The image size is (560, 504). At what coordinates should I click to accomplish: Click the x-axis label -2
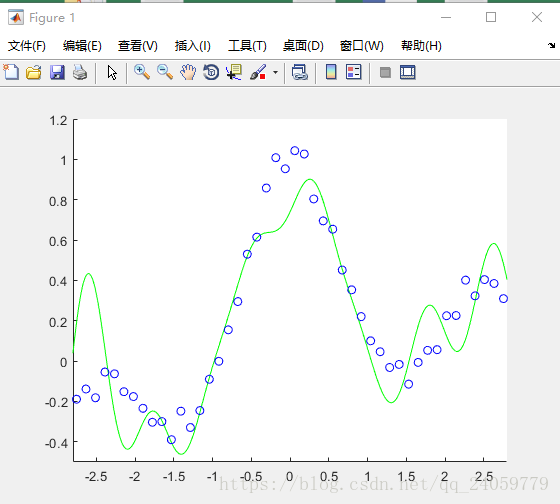[135, 476]
